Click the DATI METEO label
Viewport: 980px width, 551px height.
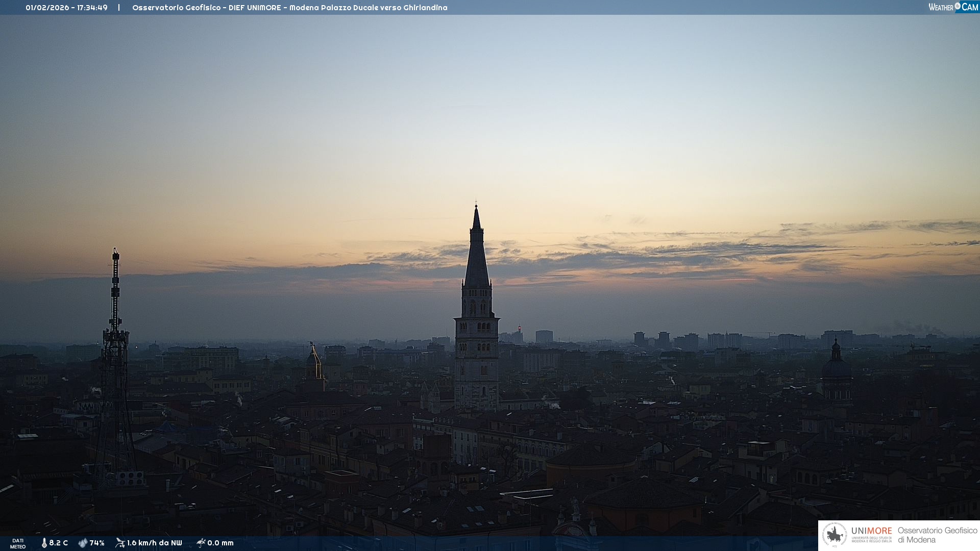(18, 543)
